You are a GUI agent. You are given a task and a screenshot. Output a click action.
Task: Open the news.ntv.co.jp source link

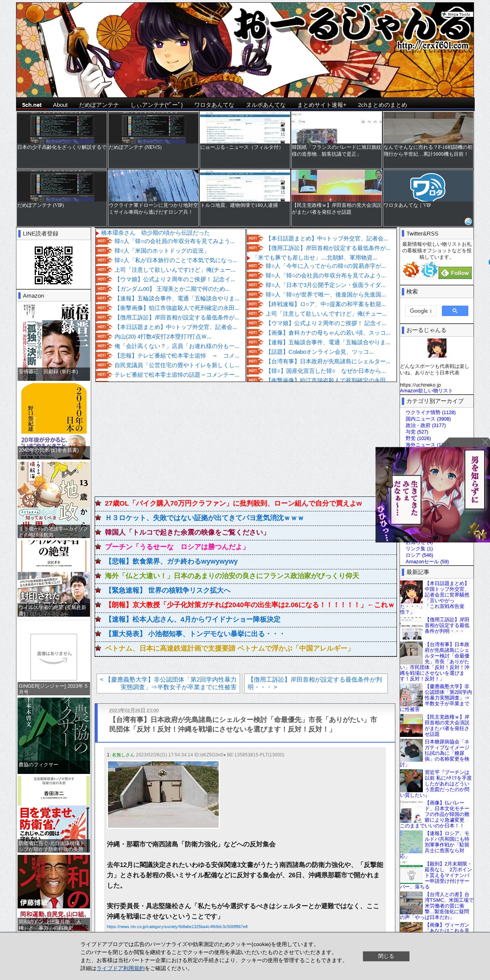(177, 927)
